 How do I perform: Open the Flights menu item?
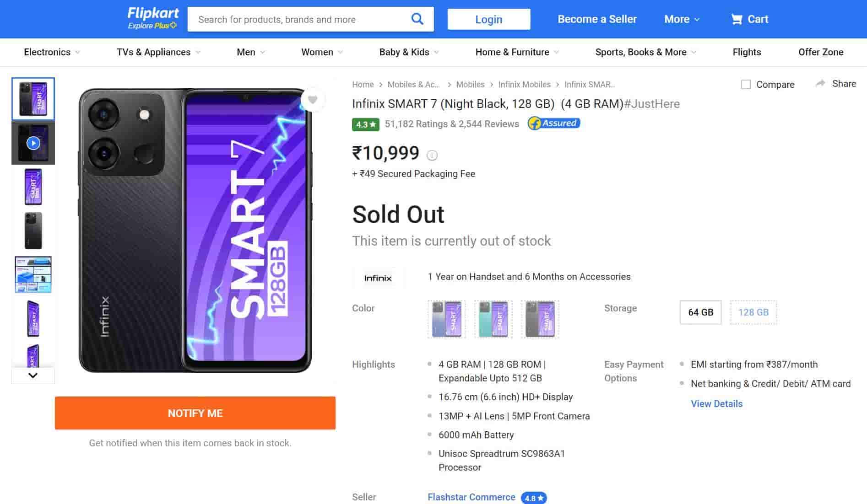pos(746,52)
